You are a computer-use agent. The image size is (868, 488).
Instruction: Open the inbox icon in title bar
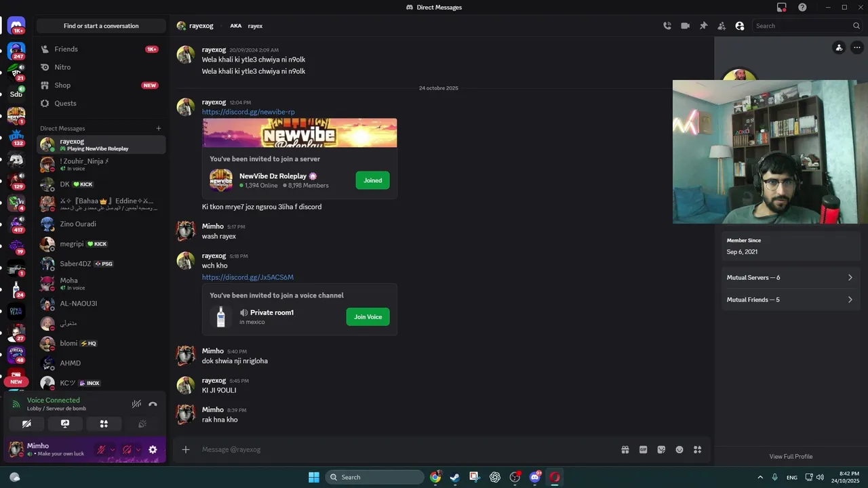pos(782,7)
